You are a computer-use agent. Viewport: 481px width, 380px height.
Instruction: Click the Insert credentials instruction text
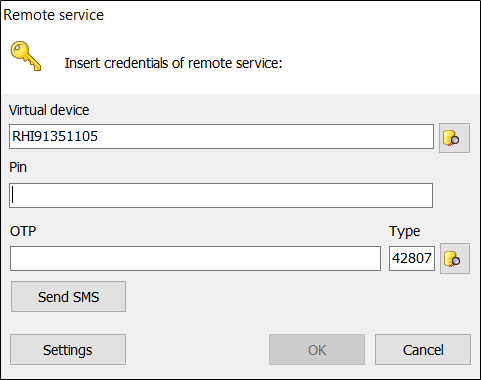(173, 63)
